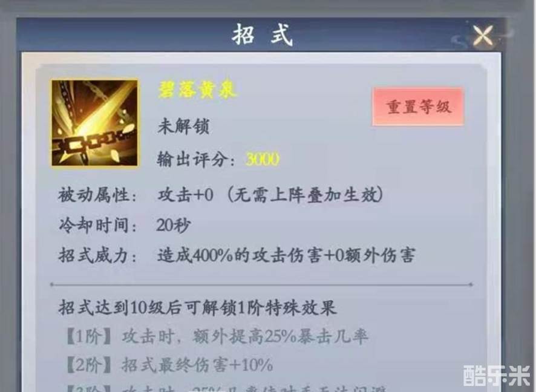536x392 pixels.
Task: Click the 未解锁 status label
Action: point(183,126)
